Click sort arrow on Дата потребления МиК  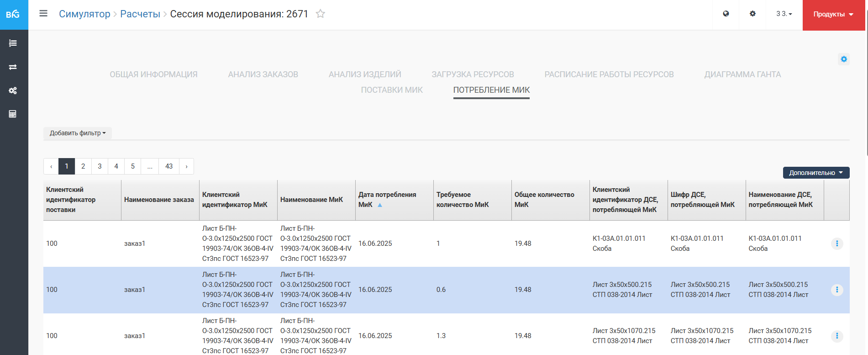[x=380, y=205]
